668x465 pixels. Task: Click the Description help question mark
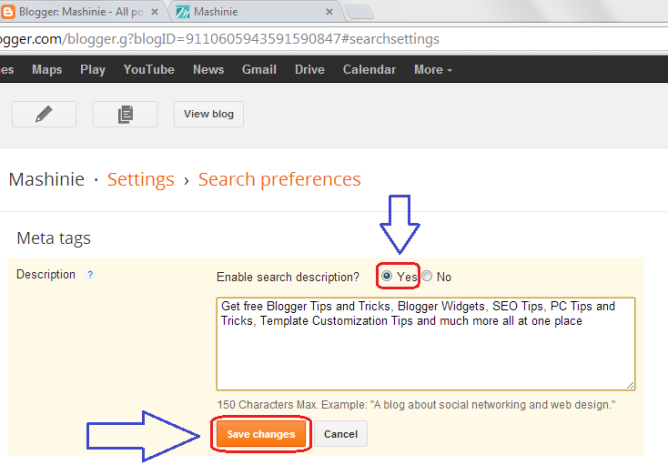(x=90, y=275)
